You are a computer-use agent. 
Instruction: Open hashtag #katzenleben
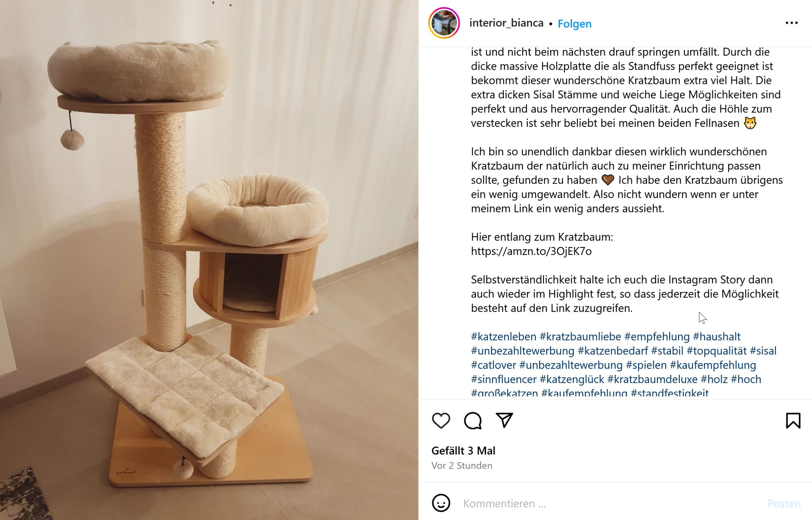504,337
